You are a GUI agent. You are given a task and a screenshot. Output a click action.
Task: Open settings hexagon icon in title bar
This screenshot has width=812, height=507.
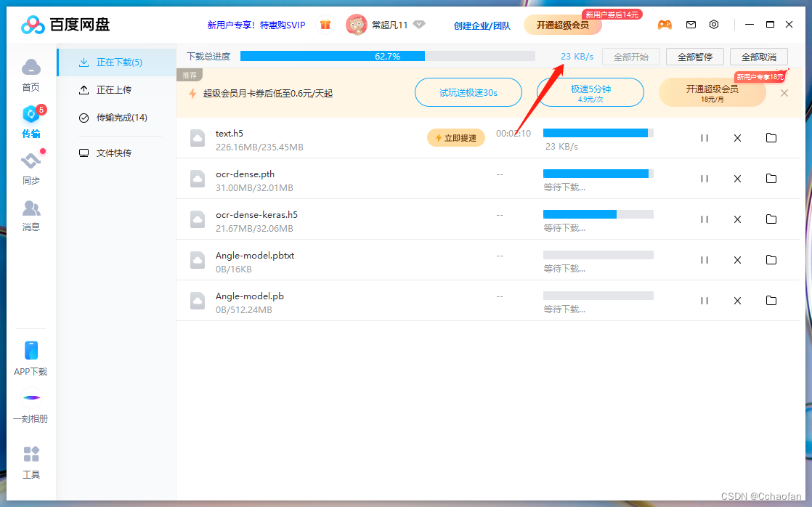714,25
